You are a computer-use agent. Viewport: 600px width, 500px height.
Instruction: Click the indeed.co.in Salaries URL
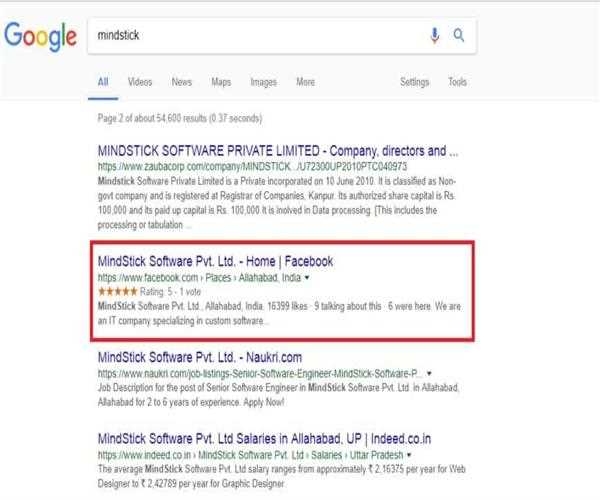pyautogui.click(x=250, y=455)
